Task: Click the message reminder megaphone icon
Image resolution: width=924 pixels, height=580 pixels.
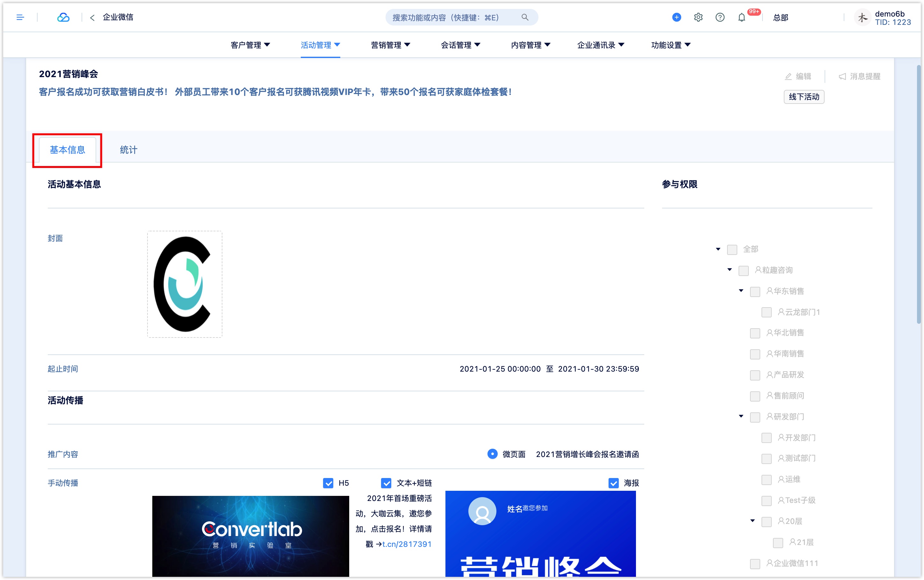Action: point(842,76)
